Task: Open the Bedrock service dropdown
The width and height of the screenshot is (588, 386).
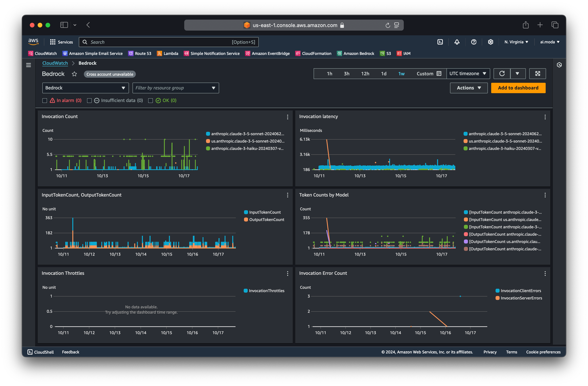Action: (85, 88)
